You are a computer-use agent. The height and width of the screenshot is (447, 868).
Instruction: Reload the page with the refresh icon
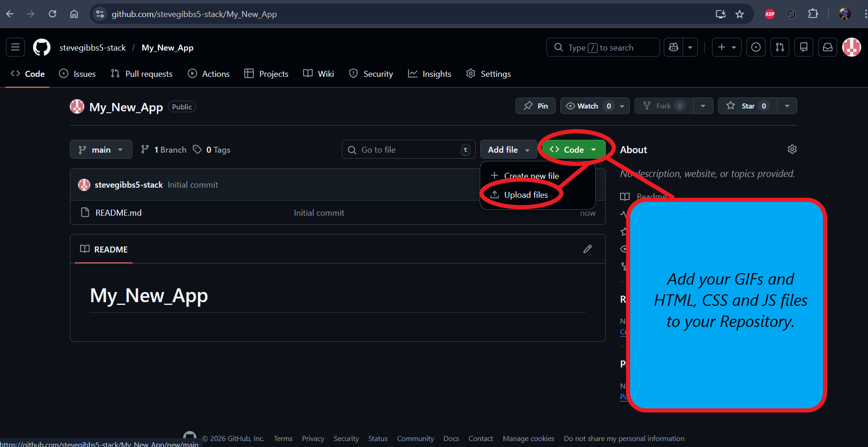click(52, 14)
